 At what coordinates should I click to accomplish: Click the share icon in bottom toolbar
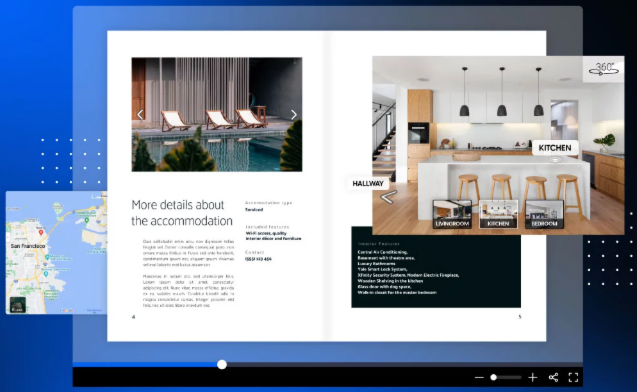tap(553, 377)
